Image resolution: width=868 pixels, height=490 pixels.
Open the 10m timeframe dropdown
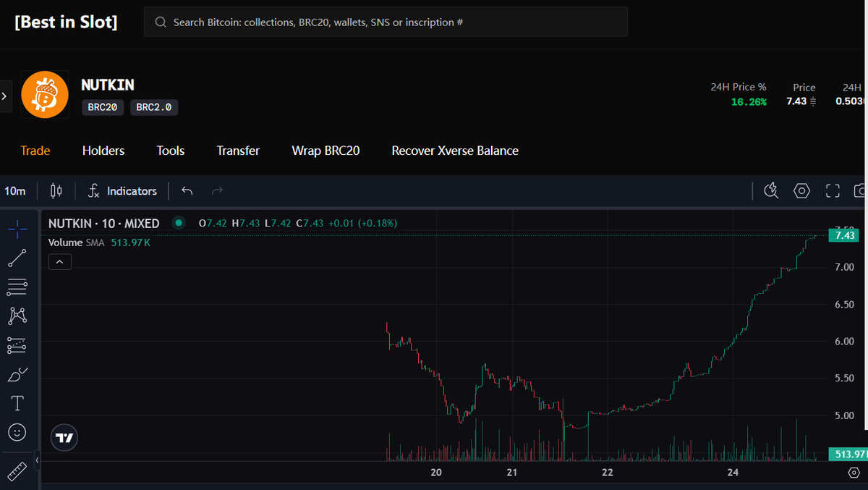click(15, 191)
